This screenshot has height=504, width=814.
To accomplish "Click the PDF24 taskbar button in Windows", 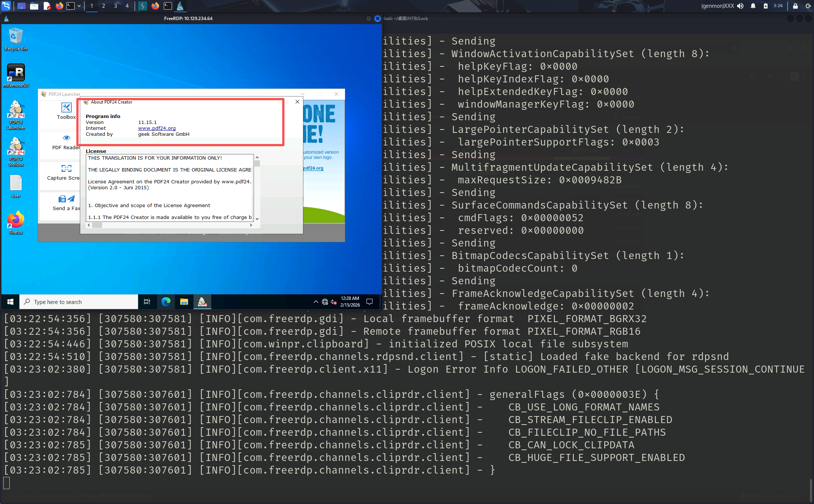I will 202,302.
